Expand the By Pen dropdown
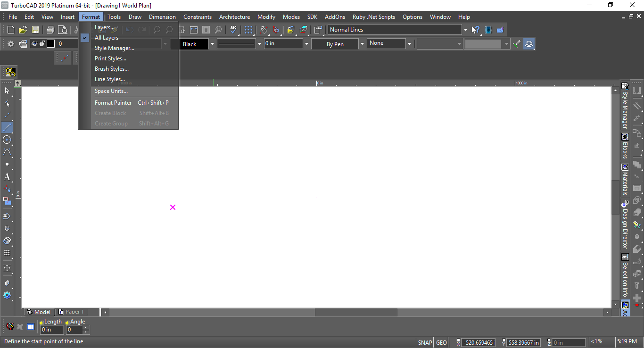 click(362, 44)
